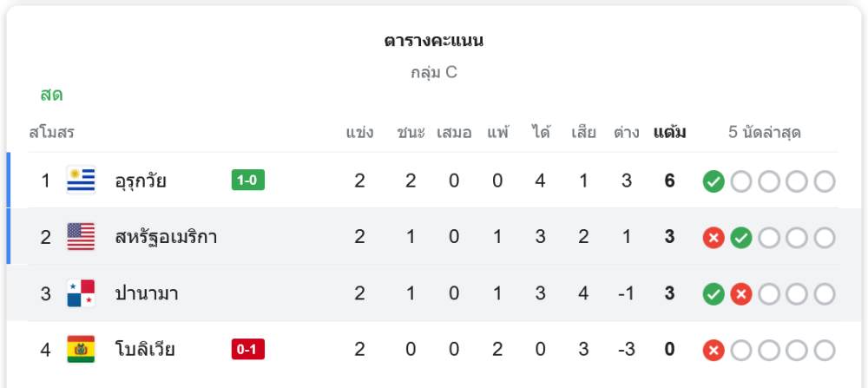
Task: Select the สหรัฐอเมริกา team name
Action: 166,237
